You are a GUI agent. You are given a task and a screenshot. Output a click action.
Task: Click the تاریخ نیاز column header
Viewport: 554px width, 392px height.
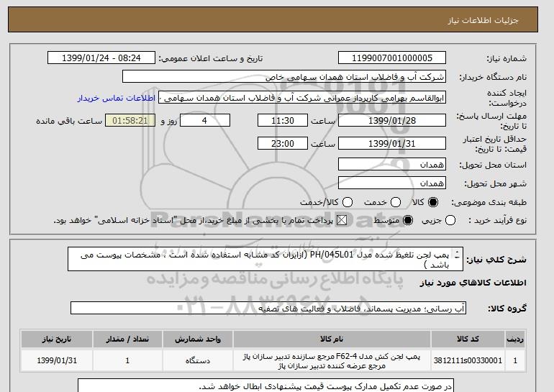[x=57, y=339]
